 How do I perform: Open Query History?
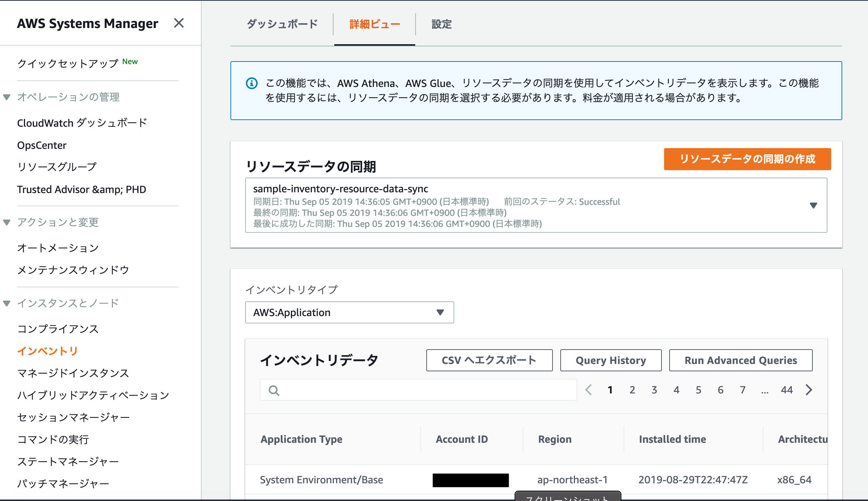pos(611,360)
